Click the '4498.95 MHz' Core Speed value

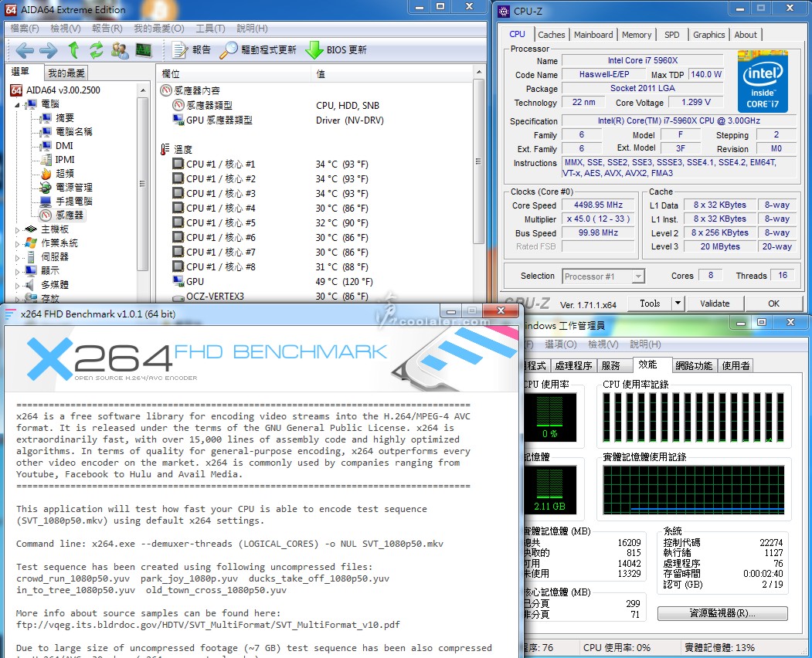[x=598, y=205]
